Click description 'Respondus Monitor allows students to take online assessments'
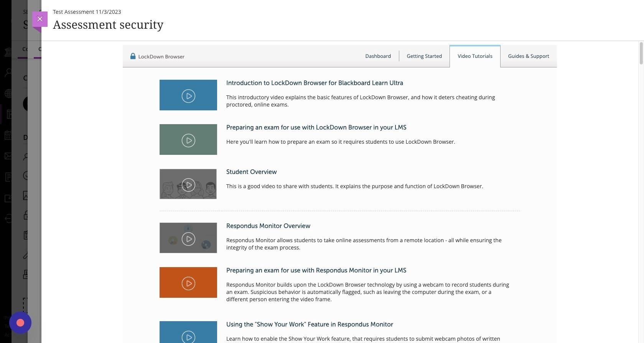644x343 pixels. (x=364, y=244)
